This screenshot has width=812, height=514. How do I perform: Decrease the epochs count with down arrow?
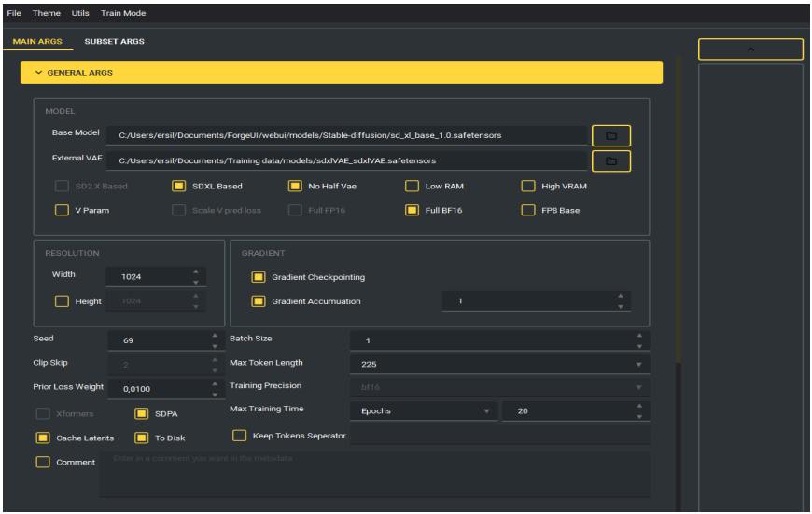(639, 415)
